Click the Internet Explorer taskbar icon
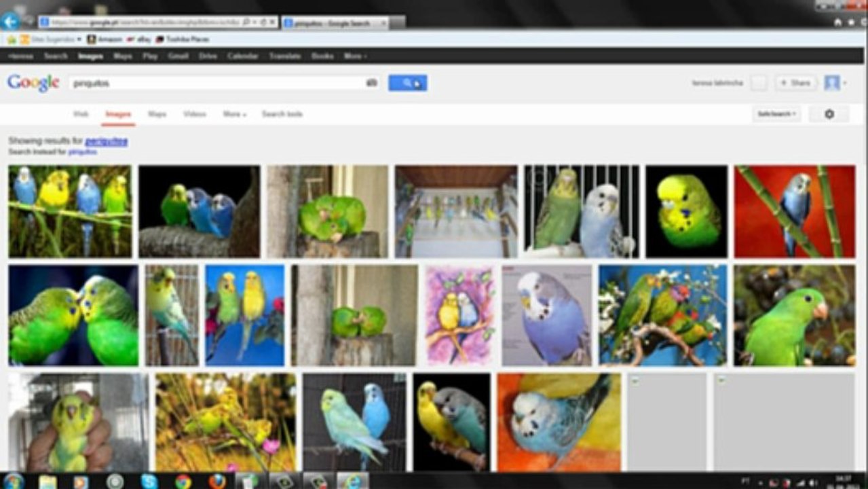Image resolution: width=868 pixels, height=489 pixels. pyautogui.click(x=353, y=482)
